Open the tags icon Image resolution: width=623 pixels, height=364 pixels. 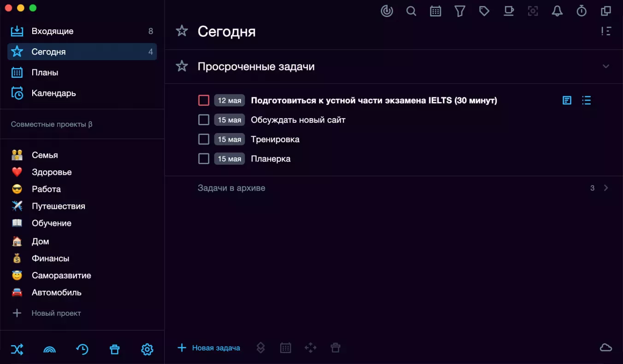point(484,11)
